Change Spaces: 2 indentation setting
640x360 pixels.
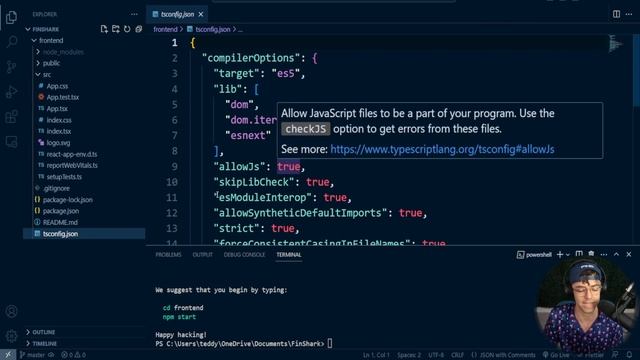[x=409, y=355]
